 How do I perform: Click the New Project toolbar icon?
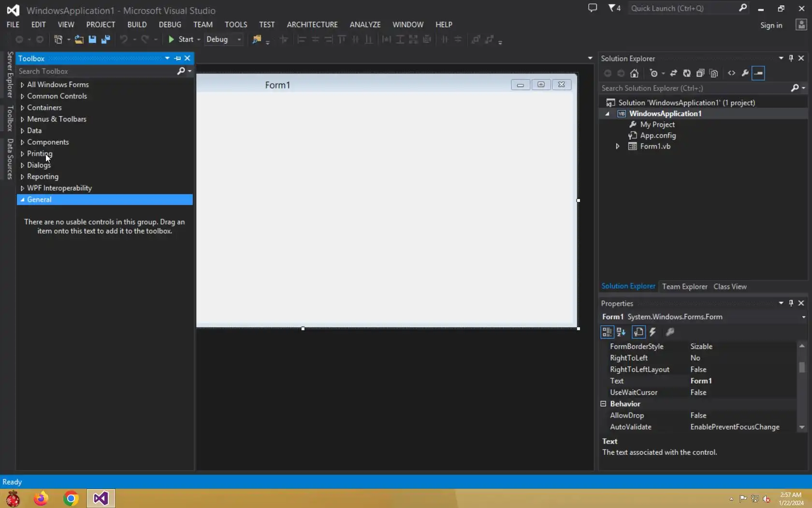click(58, 40)
